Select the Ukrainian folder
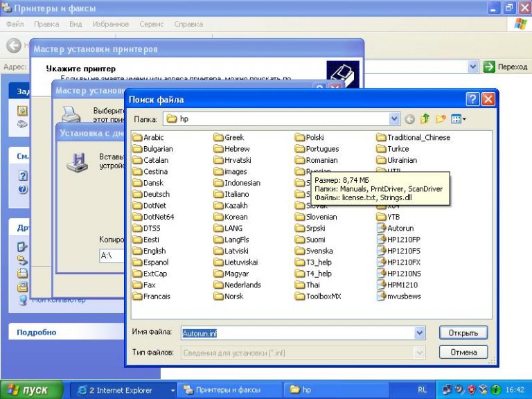 pos(397,160)
